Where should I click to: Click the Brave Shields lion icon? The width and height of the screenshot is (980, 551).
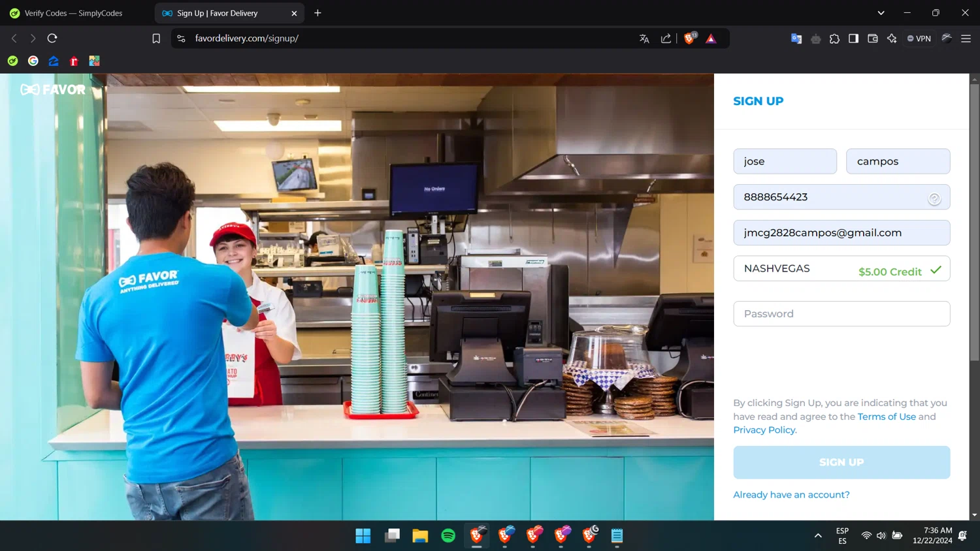point(689,39)
